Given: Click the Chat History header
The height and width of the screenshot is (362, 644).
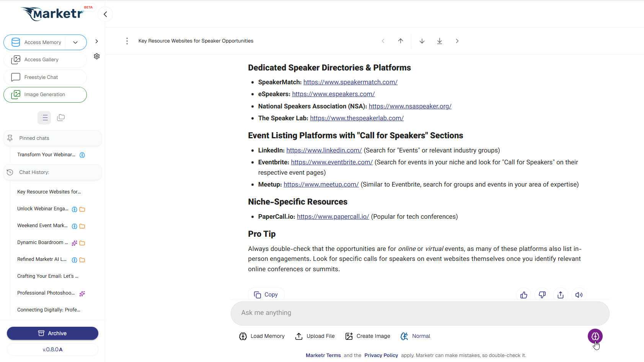Looking at the screenshot, I should tap(53, 172).
